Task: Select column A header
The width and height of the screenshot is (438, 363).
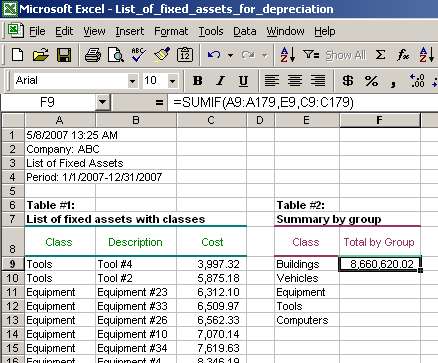Action: (x=60, y=120)
